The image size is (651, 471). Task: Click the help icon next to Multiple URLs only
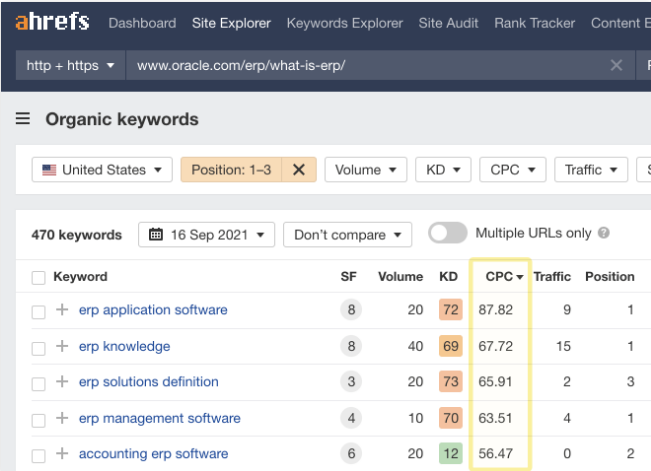(x=604, y=233)
